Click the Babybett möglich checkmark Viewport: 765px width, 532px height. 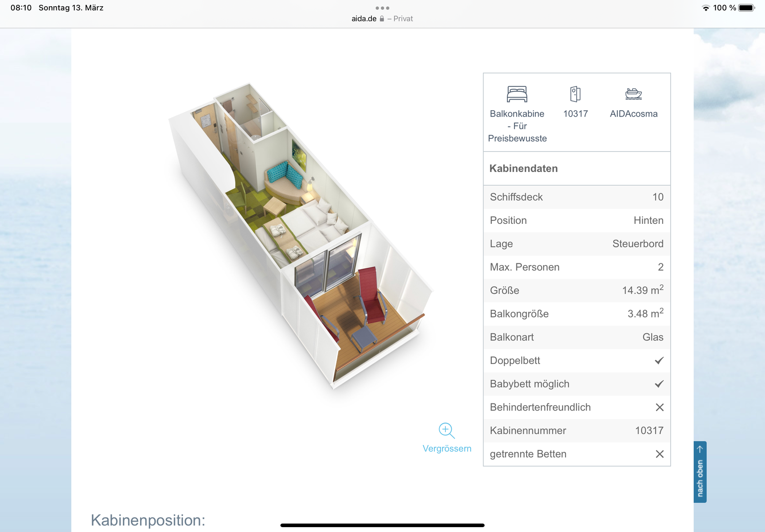(x=659, y=384)
